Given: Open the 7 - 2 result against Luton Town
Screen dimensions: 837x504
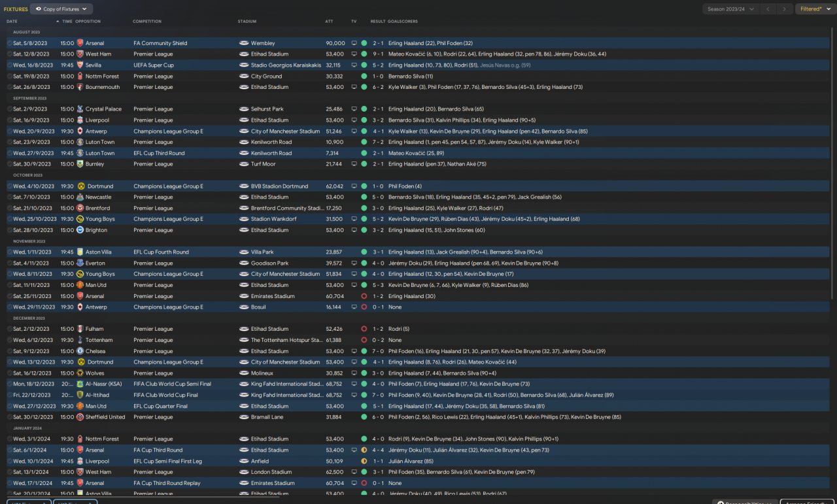Looking at the screenshot, I should tap(379, 142).
